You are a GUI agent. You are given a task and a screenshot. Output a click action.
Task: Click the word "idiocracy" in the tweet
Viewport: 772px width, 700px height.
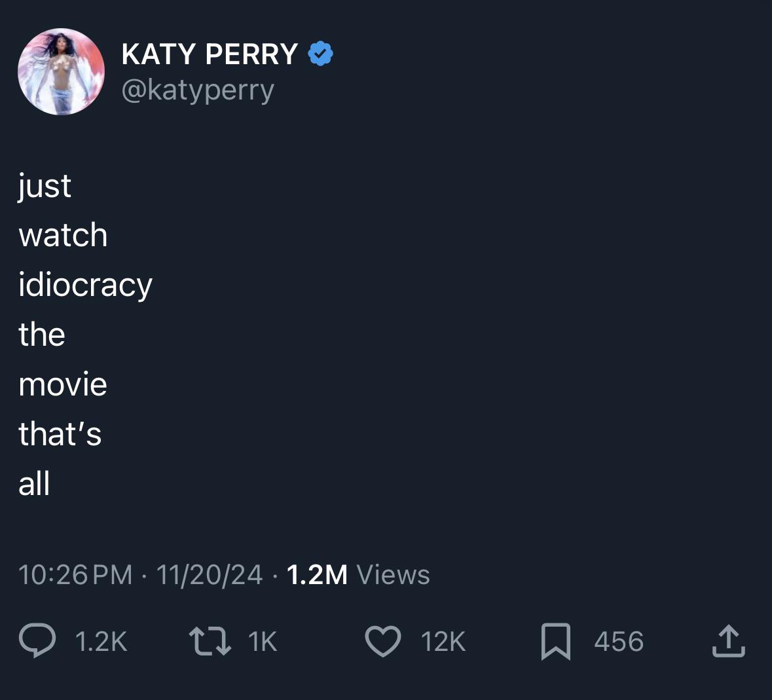[x=86, y=286]
